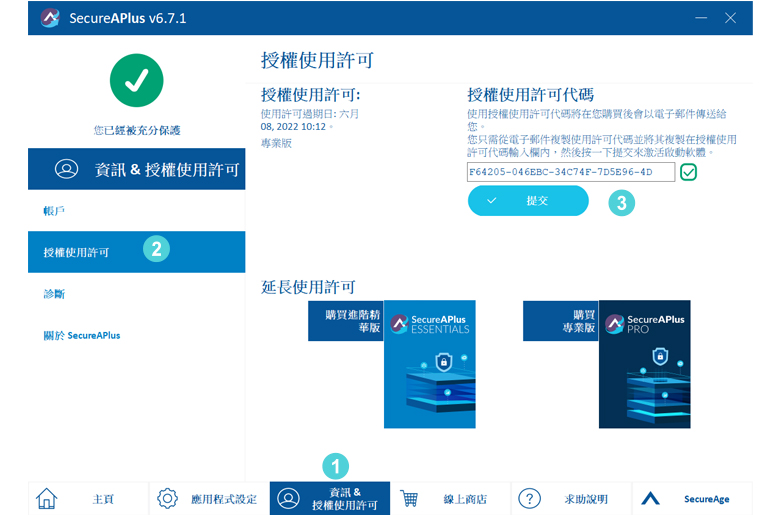
Task: Click the 購買專業版 button
Action: coord(561,321)
